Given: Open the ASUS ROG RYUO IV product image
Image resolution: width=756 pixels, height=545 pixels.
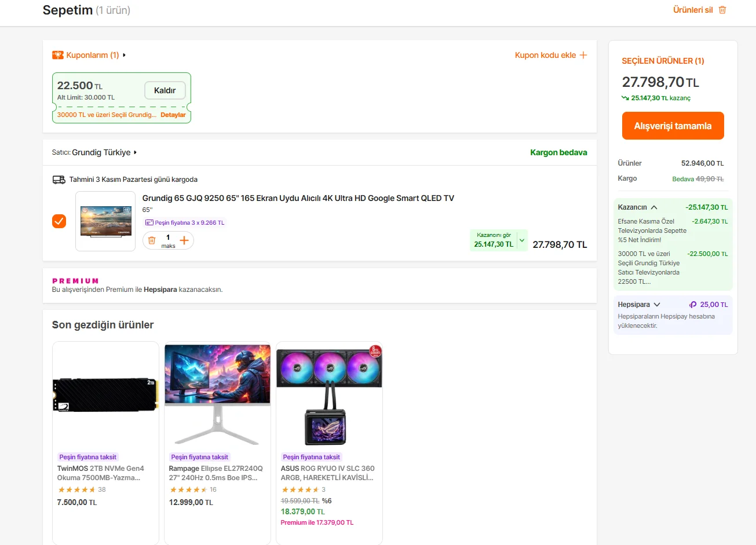Looking at the screenshot, I should (x=329, y=396).
